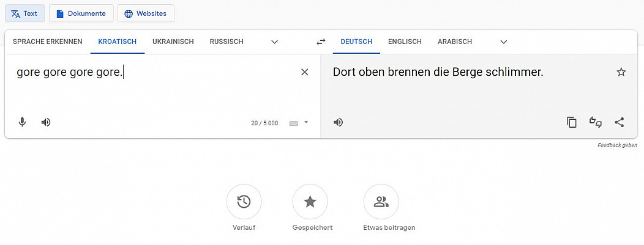Switch to Dokumente translation mode
Image resolution: width=644 pixels, height=245 pixels.
81,13
